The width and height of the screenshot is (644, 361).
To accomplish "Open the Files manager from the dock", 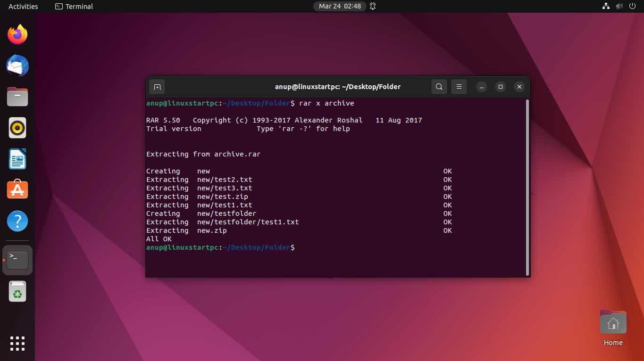I will click(17, 97).
